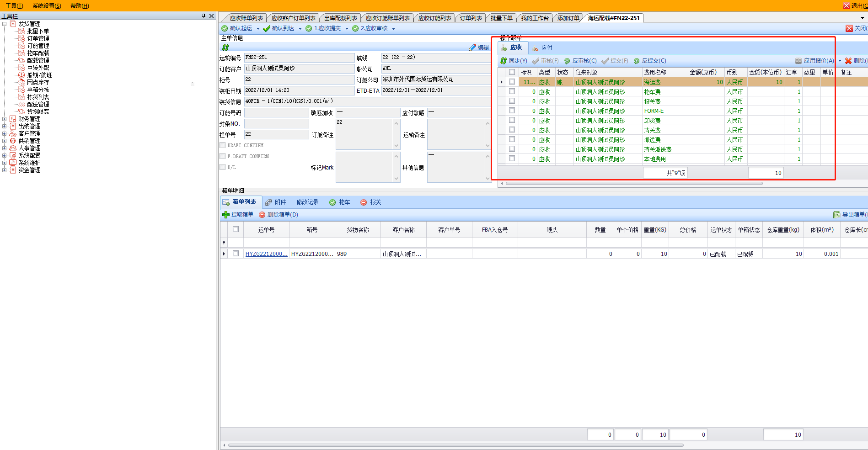Open the 确认起运 dropdown arrow

[258, 29]
